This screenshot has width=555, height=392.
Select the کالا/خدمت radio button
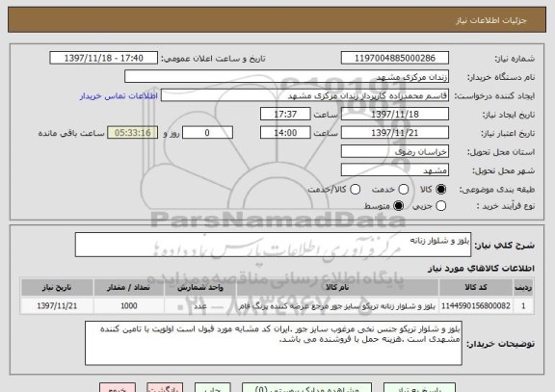point(355,190)
